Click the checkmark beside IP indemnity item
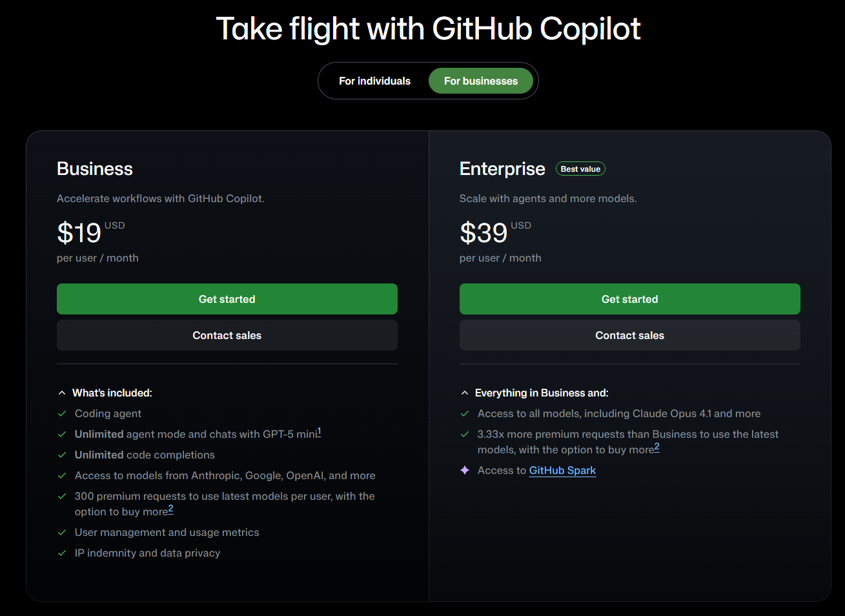This screenshot has height=616, width=845. tap(62, 553)
